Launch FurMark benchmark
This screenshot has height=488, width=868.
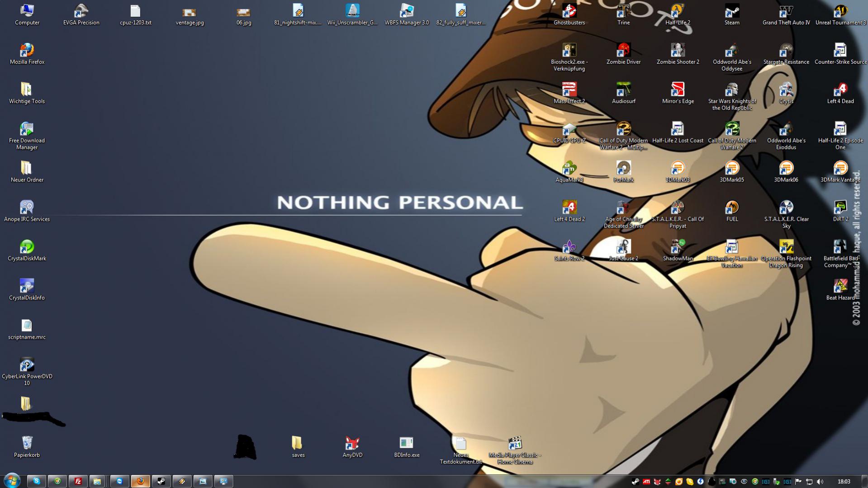[x=623, y=171]
